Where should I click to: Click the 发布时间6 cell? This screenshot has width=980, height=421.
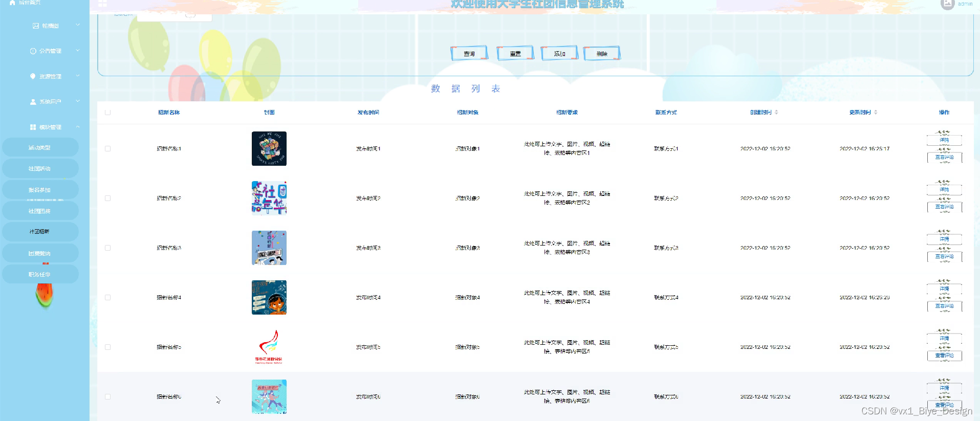[368, 397]
